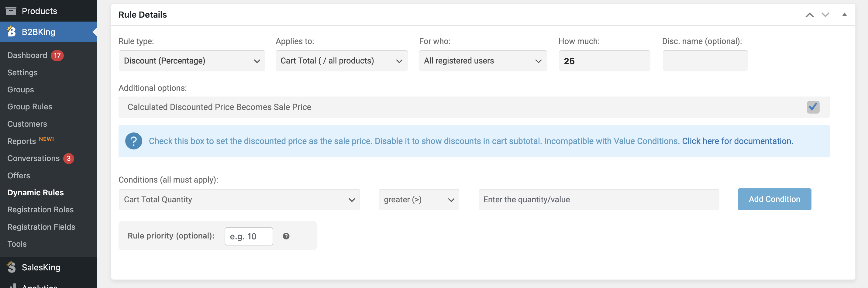The image size is (868, 288).
Task: Open the Click here for documentation link
Action: point(737,141)
